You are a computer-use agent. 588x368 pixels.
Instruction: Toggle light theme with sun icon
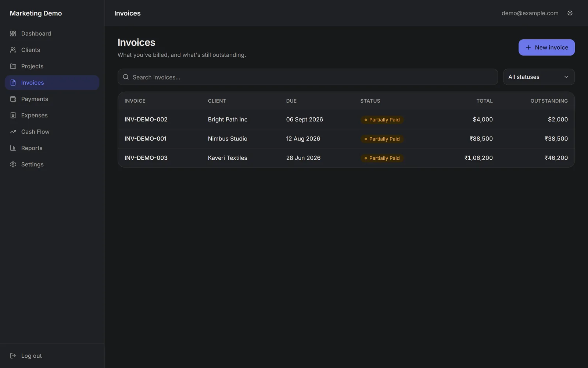(570, 13)
